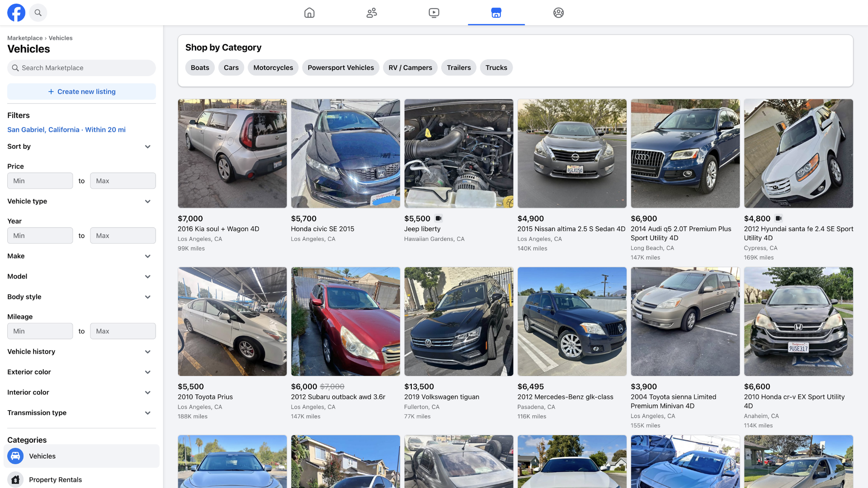Click the Search Marketplace field
This screenshot has height=488, width=868.
pos(81,68)
